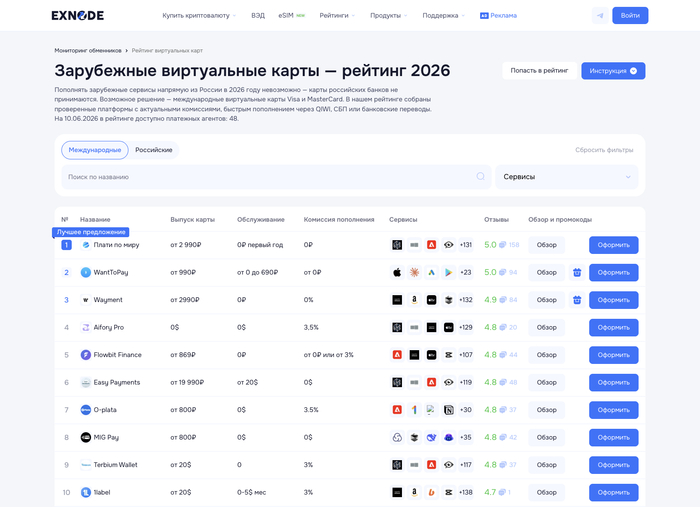Expand +138 services in 1label row

pos(466,492)
